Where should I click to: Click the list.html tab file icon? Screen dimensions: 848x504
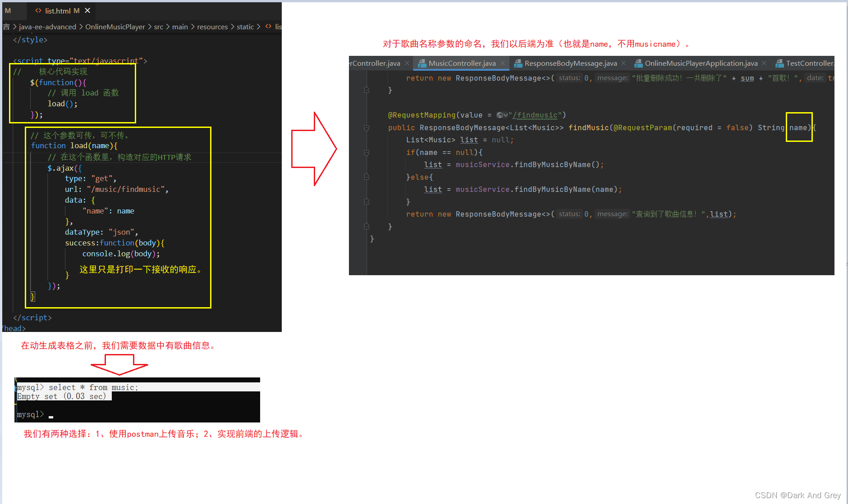point(38,10)
